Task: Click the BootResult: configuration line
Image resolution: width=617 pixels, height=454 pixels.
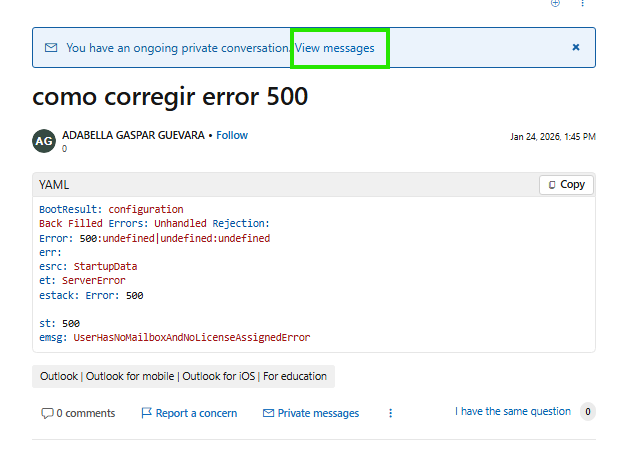Action: [x=111, y=209]
